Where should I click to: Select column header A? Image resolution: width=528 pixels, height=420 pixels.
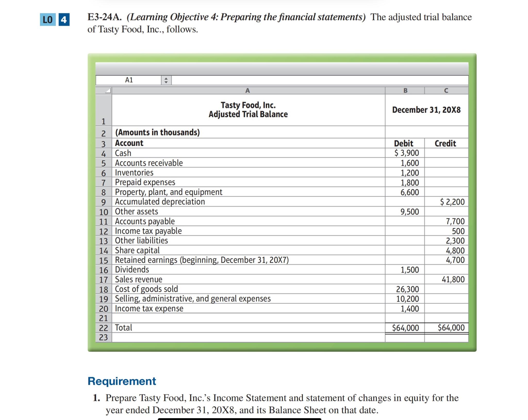[x=247, y=91]
